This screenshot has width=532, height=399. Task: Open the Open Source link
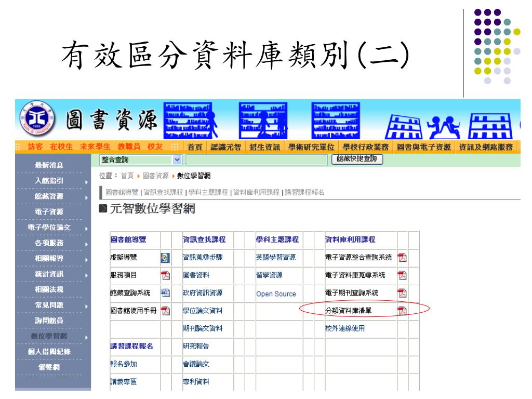tap(276, 294)
